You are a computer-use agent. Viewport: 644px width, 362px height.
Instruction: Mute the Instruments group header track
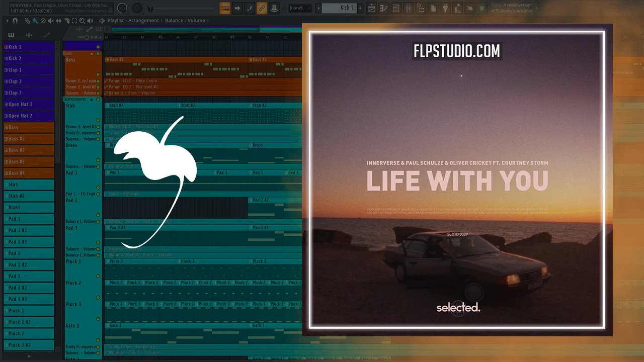[98, 100]
